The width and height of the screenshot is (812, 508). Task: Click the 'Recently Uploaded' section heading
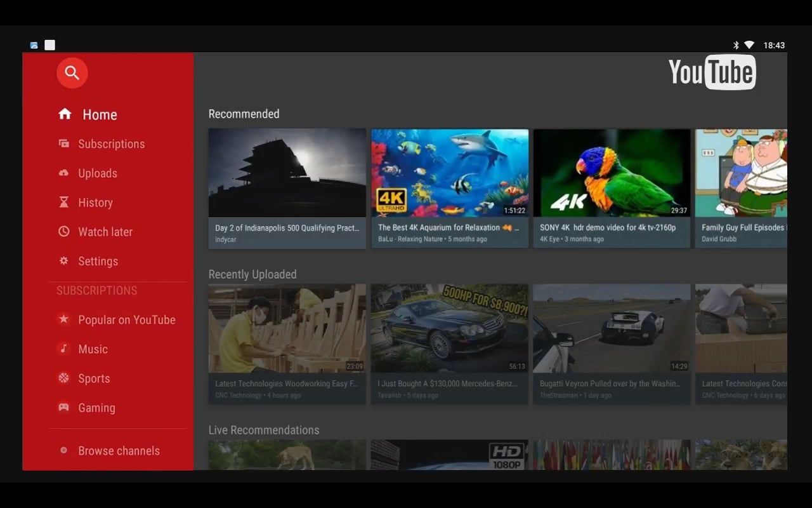point(252,275)
